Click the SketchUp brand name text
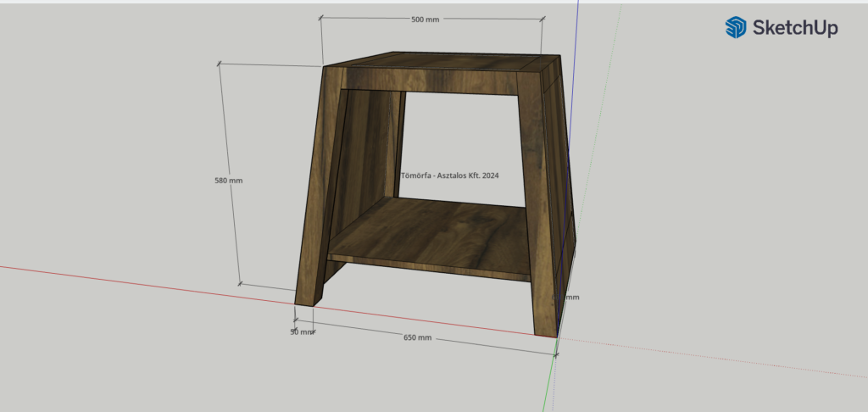 794,28
